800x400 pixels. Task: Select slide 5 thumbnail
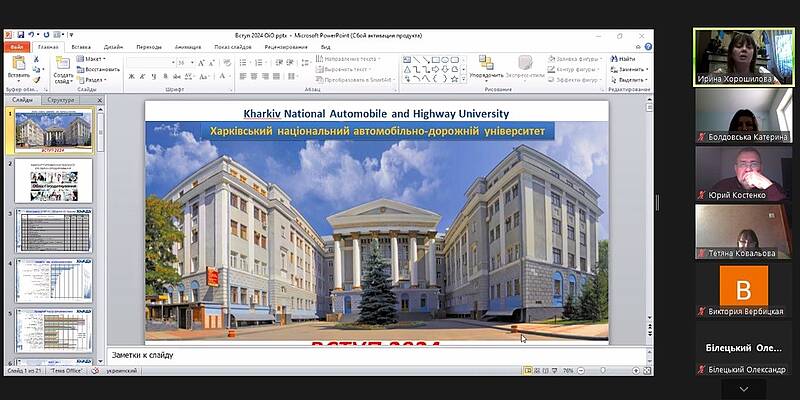coord(54,330)
